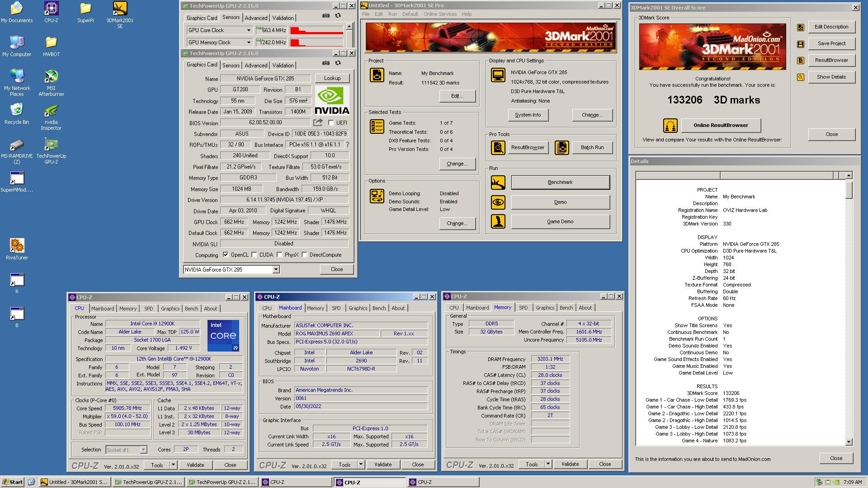The height and width of the screenshot is (488, 868).
Task: Click the Benchmark run icon in 3DMark
Action: point(498,183)
